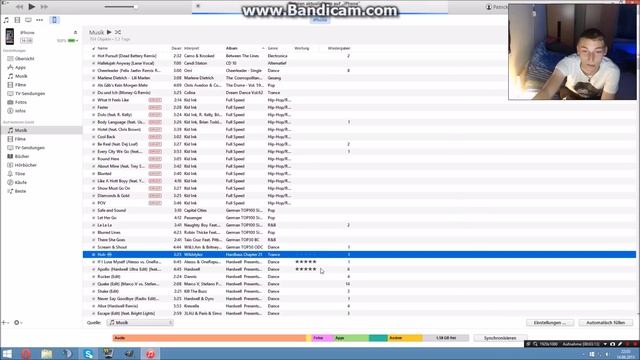Click the Automatisch füllen button
This screenshot has height=360, width=640.
point(605,322)
